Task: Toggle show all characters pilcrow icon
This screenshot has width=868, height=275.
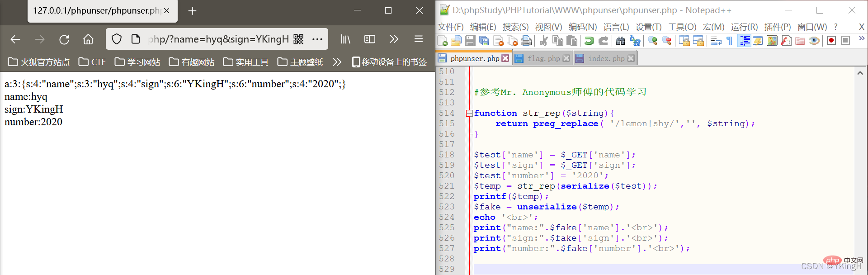Action: (x=729, y=41)
